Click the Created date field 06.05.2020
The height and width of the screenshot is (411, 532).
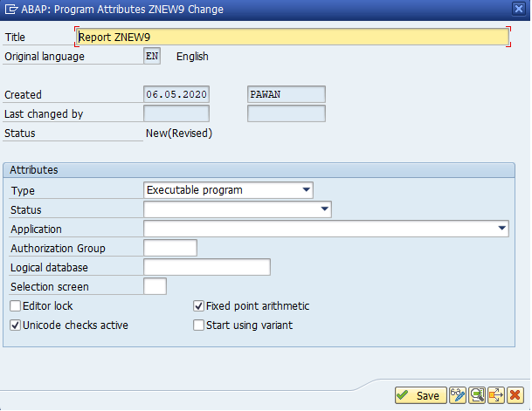click(x=176, y=94)
